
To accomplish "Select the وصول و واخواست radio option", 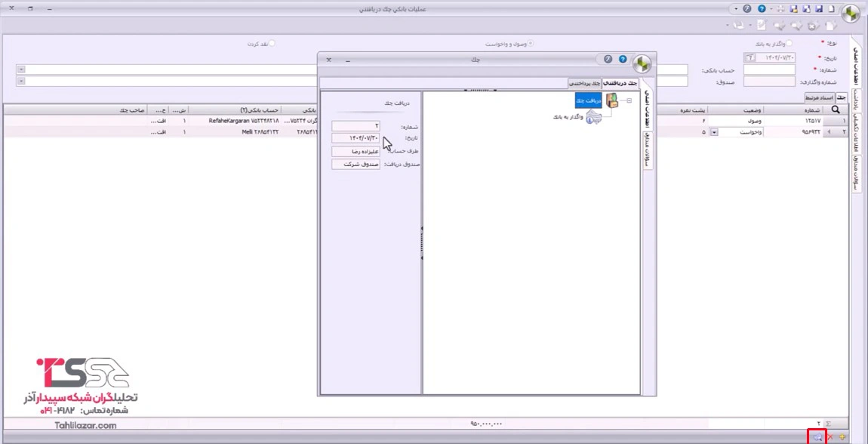I will (x=531, y=43).
